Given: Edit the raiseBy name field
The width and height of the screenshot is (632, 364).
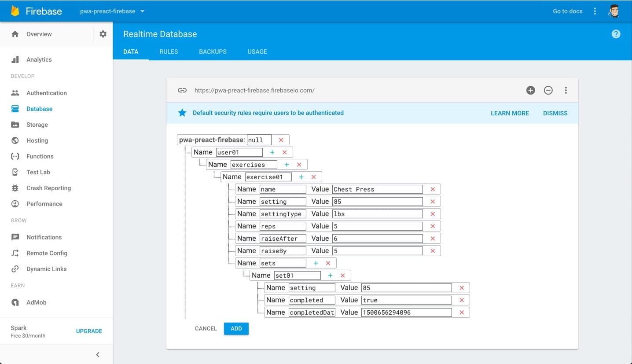Looking at the screenshot, I should click(x=283, y=251).
